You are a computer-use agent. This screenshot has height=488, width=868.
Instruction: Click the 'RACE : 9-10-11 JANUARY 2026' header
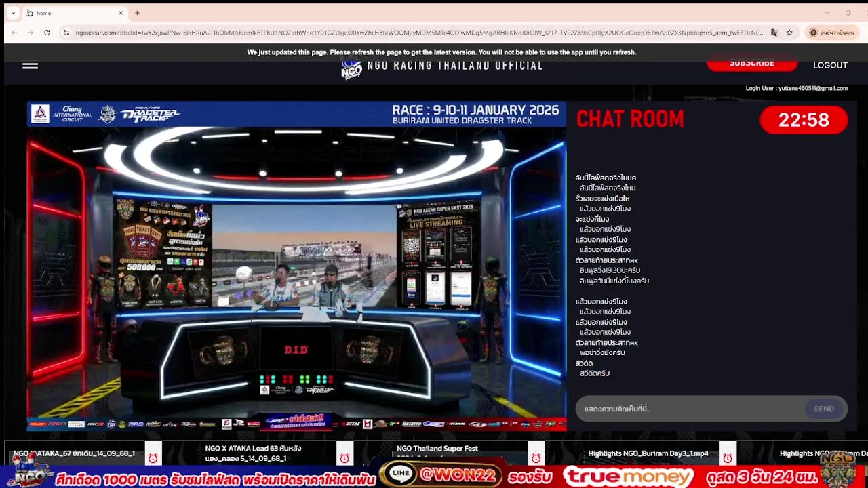475,110
